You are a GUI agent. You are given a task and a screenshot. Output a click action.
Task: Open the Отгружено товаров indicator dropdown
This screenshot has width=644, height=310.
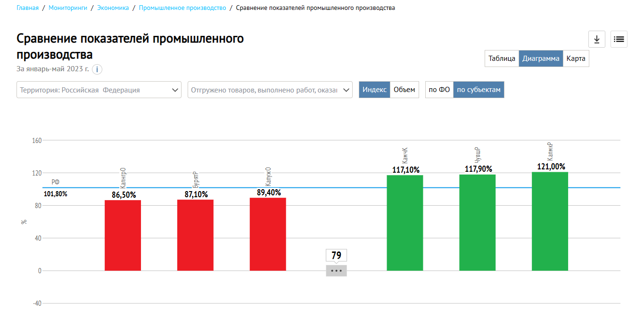tap(270, 90)
